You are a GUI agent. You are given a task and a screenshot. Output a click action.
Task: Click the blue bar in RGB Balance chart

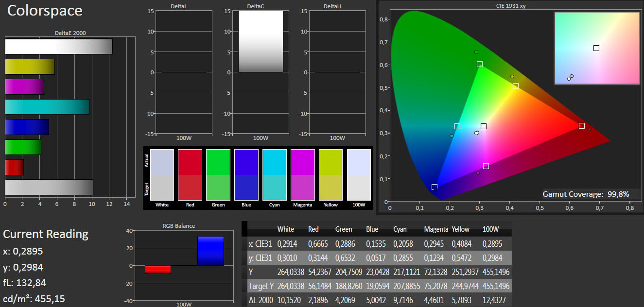210,251
